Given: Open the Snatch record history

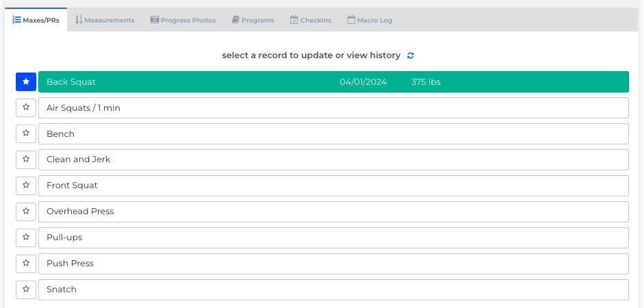Looking at the screenshot, I should click(333, 290).
